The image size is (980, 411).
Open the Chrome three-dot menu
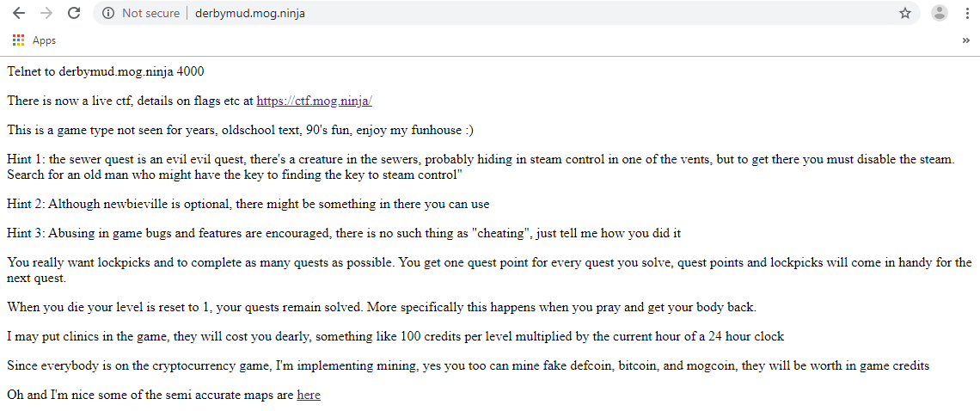coord(968,13)
